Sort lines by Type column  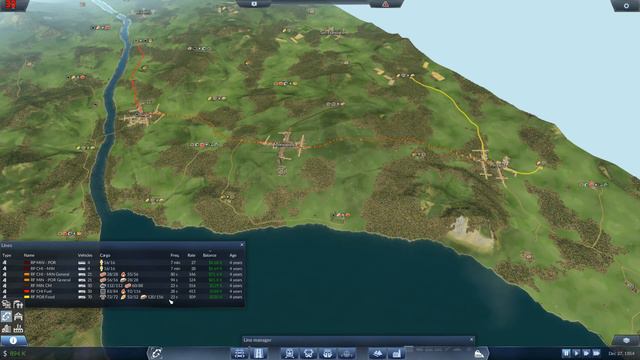(x=7, y=255)
